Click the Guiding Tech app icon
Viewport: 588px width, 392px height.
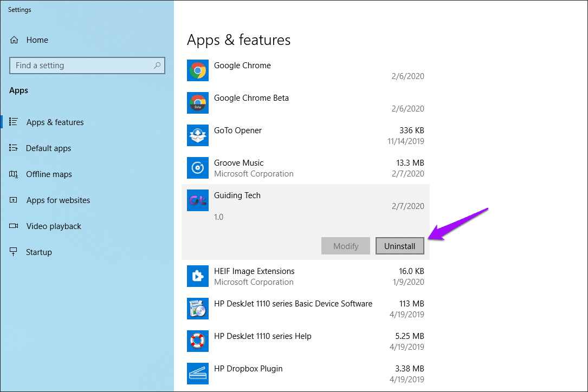pos(198,200)
